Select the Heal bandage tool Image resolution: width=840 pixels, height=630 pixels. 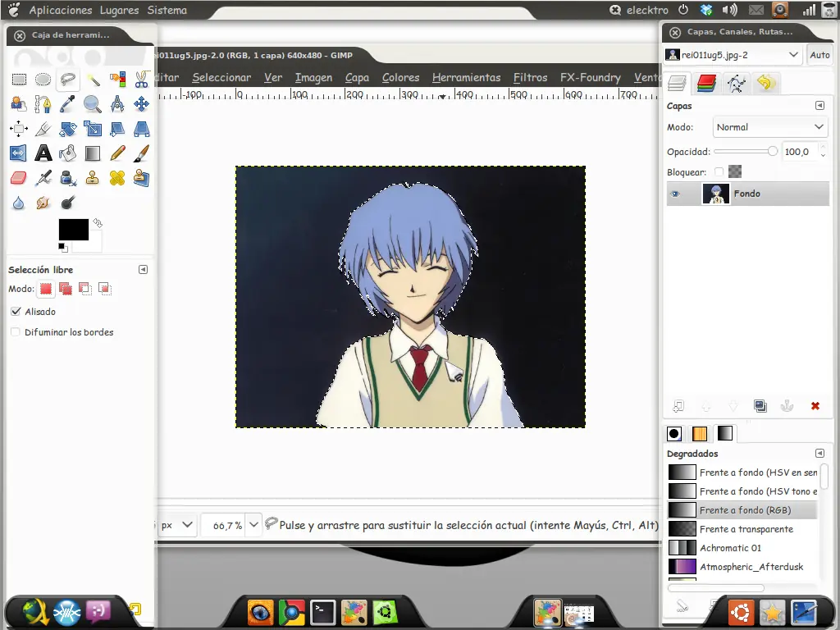pos(117,178)
